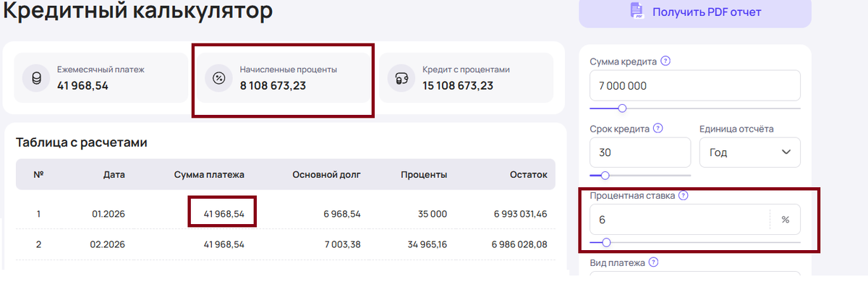Click the Срок кредита field showing 30
Screen dimensions: 868x292
(x=640, y=153)
